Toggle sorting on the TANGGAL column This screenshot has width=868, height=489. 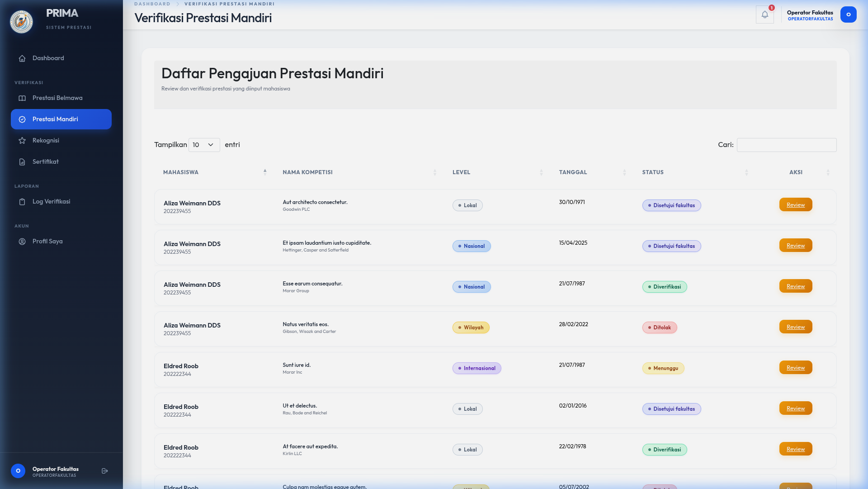point(624,172)
